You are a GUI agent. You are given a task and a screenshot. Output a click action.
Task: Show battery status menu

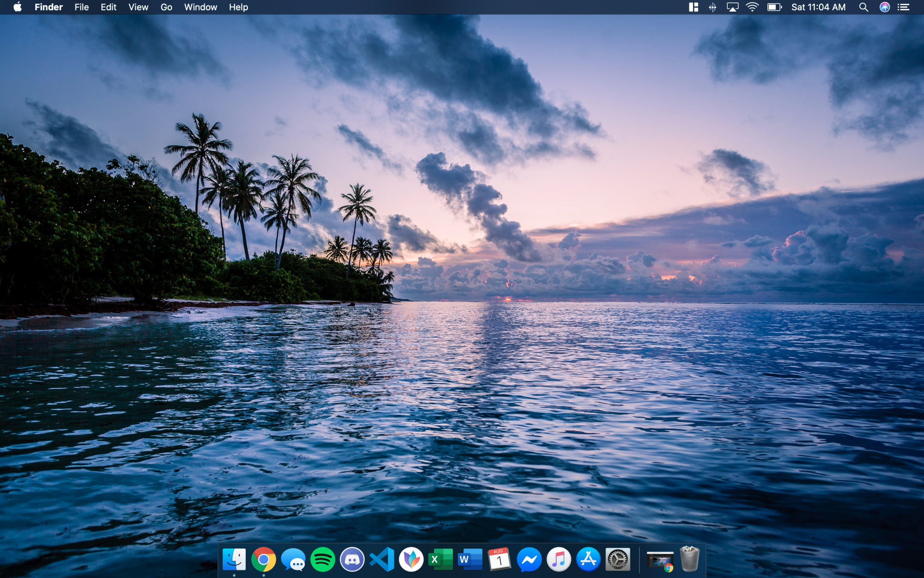tap(775, 7)
